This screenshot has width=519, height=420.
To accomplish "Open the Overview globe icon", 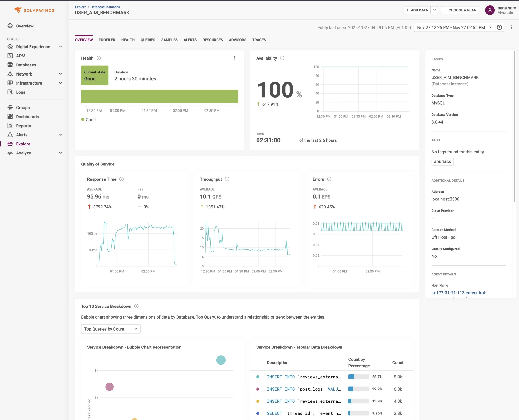I will tap(10, 26).
